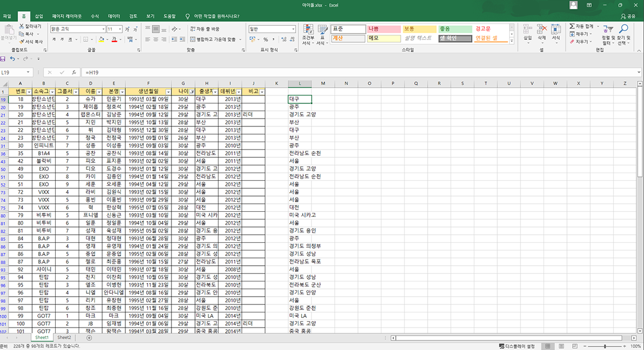This screenshot has height=350, width=644.
Task: Open the filter dropdown for 생년월일 column
Action: coord(169,92)
